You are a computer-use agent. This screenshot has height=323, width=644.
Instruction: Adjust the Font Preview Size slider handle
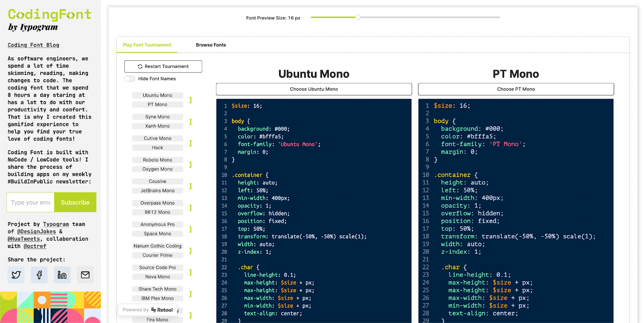[358, 17]
